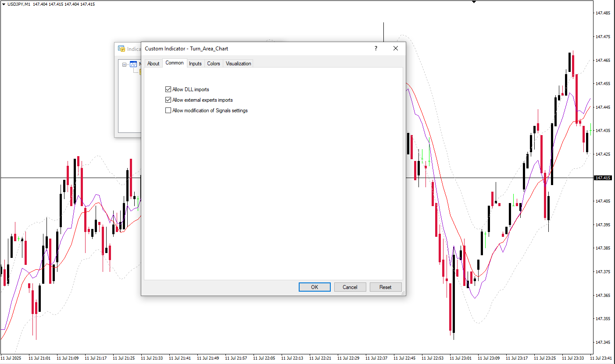Collapse the tree node in the Indicators window
The width and height of the screenshot is (615, 364).
[x=125, y=64]
